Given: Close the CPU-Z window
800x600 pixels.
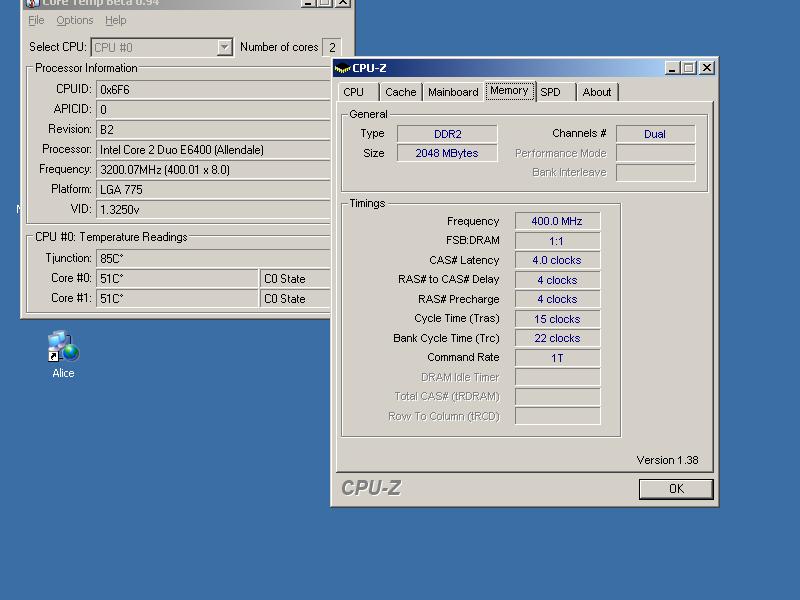Looking at the screenshot, I should tap(707, 68).
